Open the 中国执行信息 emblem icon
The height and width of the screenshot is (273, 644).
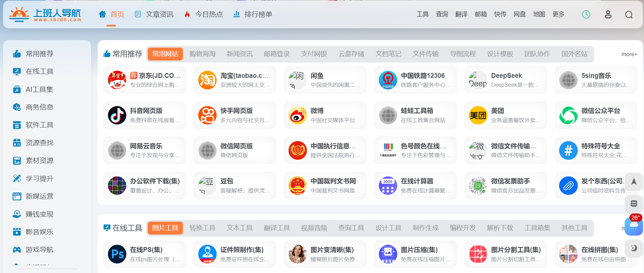point(298,150)
